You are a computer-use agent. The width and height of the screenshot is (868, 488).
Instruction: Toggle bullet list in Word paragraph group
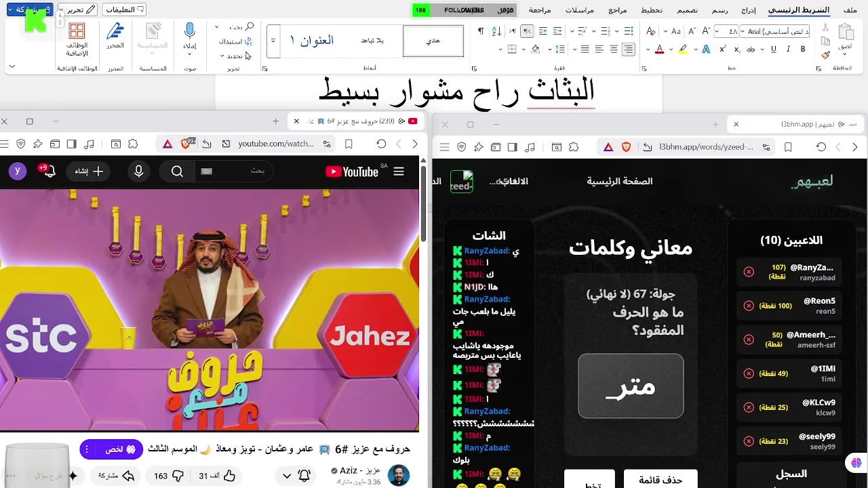pos(628,31)
